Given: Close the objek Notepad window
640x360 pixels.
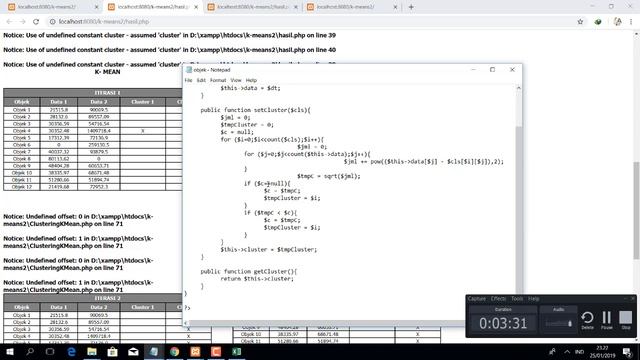Looking at the screenshot, I should pyautogui.click(x=512, y=70).
